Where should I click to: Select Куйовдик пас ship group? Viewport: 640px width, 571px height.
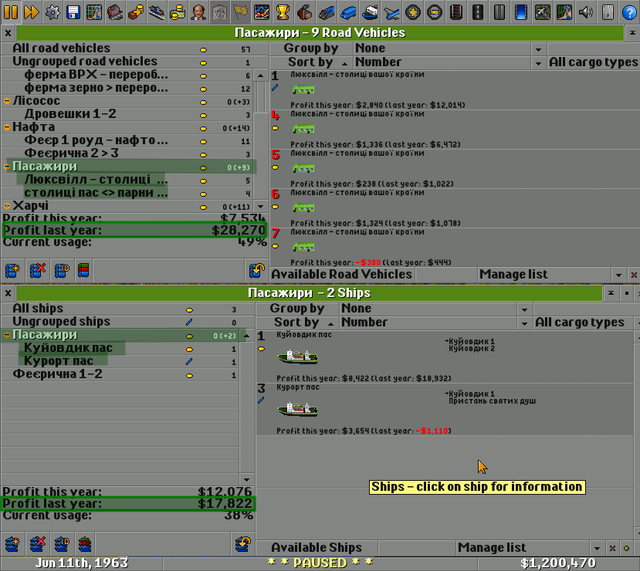[x=120, y=348]
